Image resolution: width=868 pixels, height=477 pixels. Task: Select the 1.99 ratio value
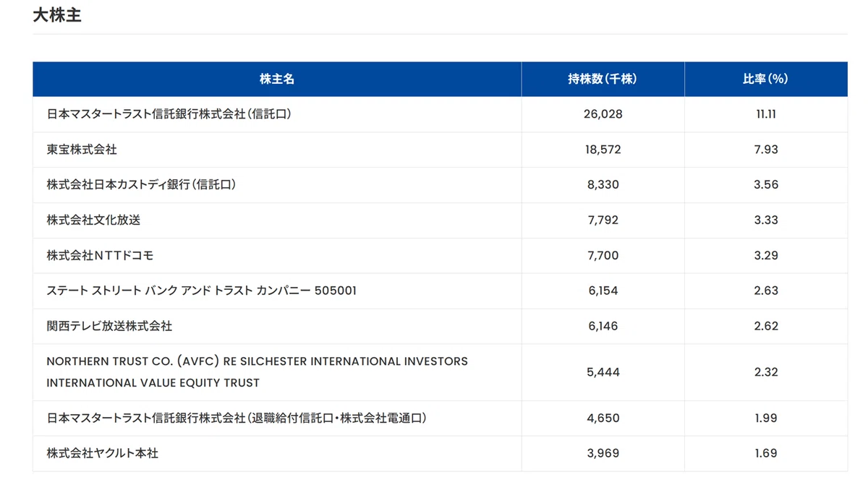766,418
